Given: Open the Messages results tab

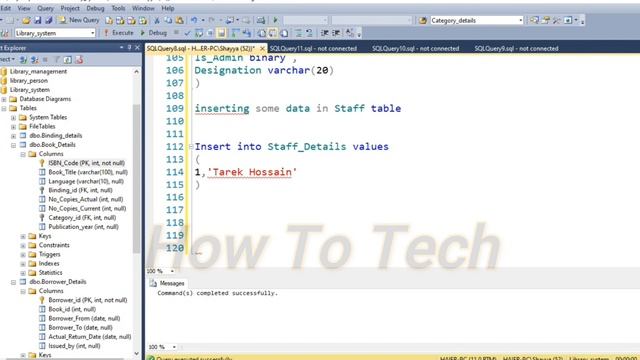Looking at the screenshot, I should 167,283.
